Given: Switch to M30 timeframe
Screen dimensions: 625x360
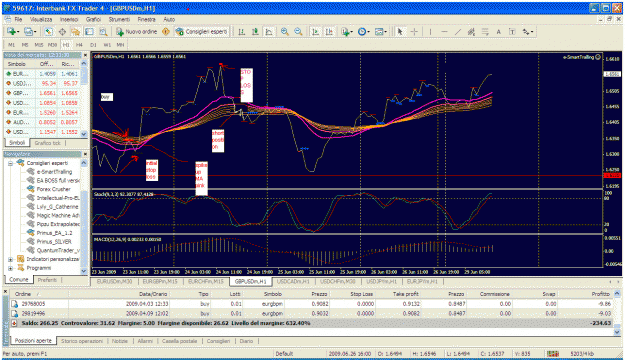Looking at the screenshot, I should click(x=52, y=45).
